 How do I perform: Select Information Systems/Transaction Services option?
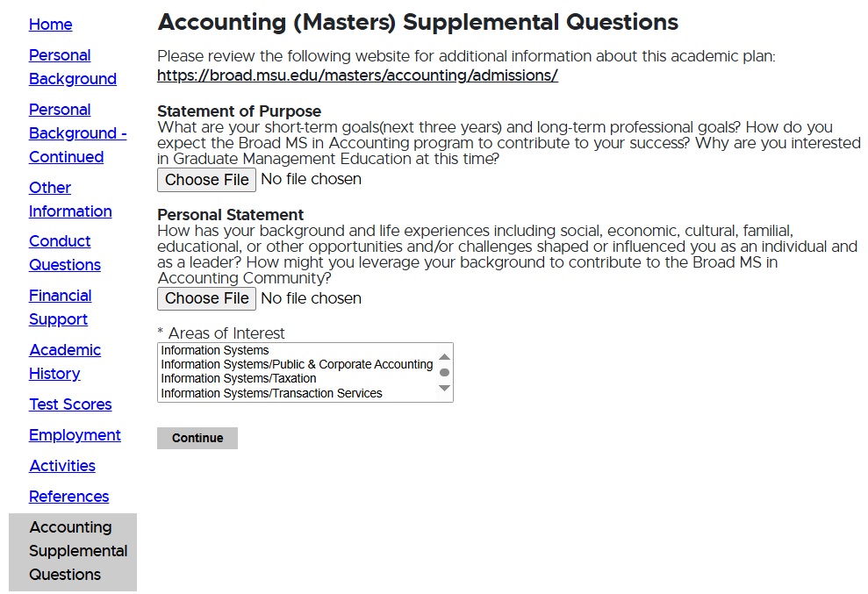(281, 393)
